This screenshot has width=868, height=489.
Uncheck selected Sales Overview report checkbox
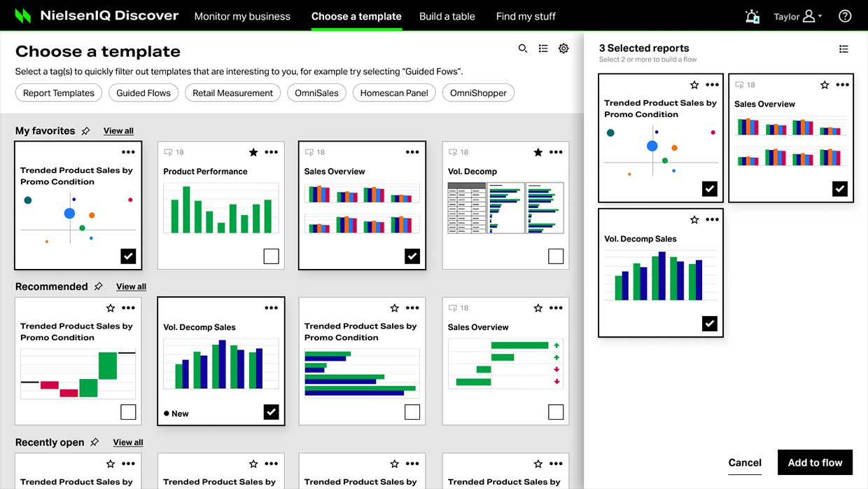click(x=840, y=188)
